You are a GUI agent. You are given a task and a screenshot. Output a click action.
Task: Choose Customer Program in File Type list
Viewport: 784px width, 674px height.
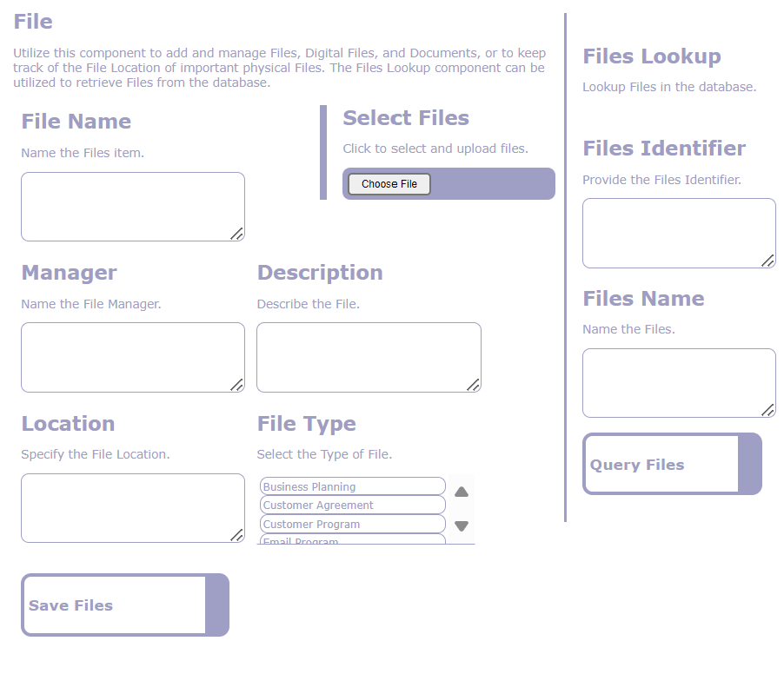point(352,524)
